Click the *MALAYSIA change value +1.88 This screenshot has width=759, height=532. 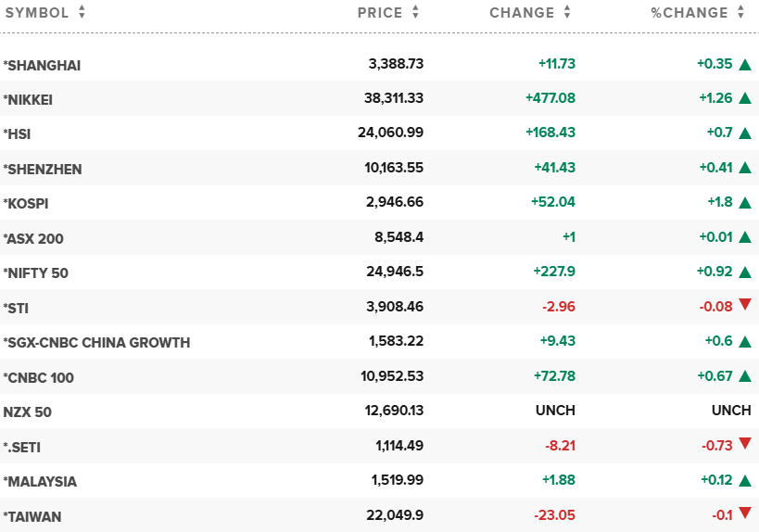[557, 481]
